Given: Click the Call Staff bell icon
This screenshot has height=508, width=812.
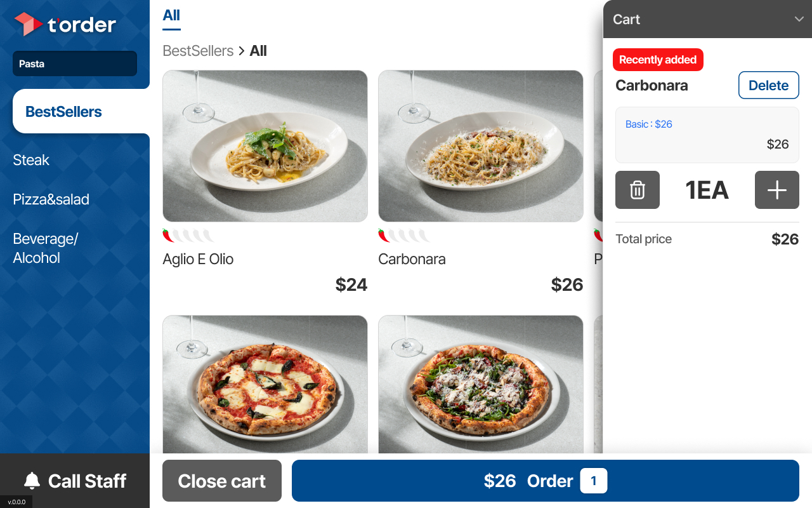Looking at the screenshot, I should (32, 481).
